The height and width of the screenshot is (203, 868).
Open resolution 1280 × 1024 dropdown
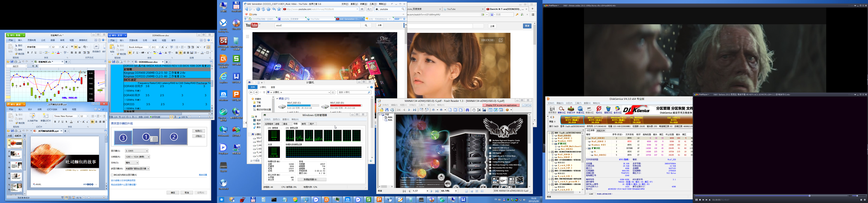tap(137, 157)
